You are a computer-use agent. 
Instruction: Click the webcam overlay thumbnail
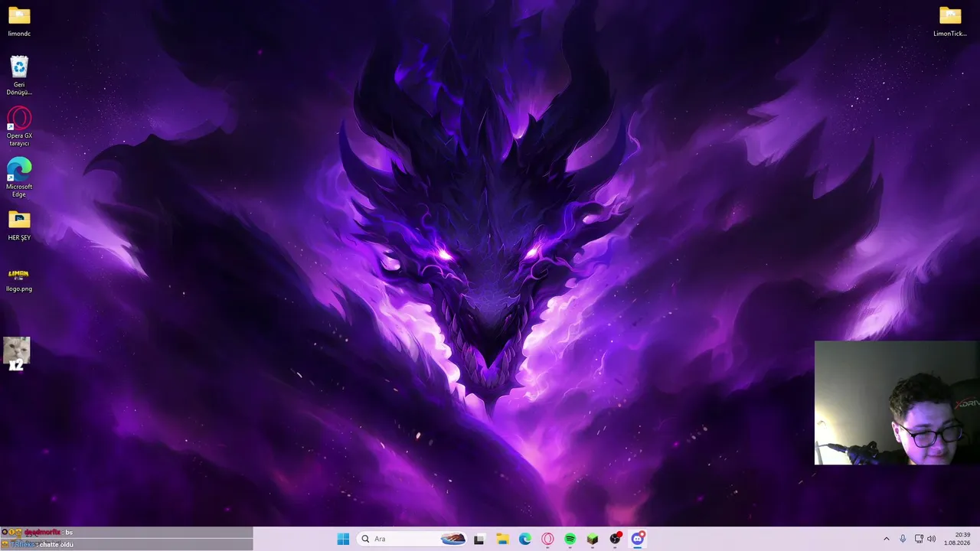point(897,403)
